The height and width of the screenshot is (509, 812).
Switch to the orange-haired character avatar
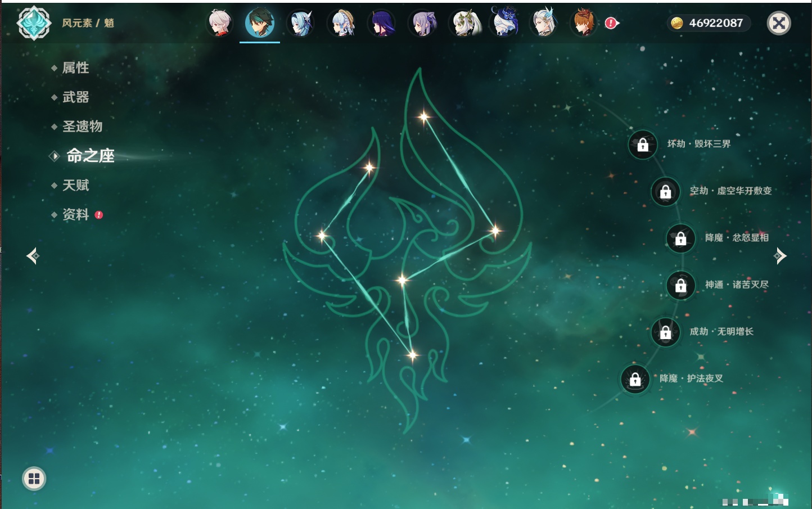[x=584, y=23]
